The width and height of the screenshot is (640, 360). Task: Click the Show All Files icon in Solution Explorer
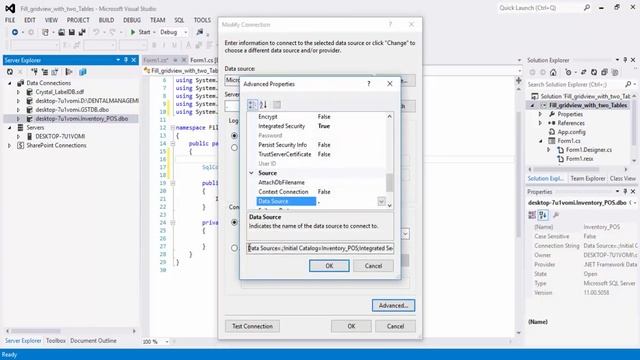pyautogui.click(x=615, y=72)
